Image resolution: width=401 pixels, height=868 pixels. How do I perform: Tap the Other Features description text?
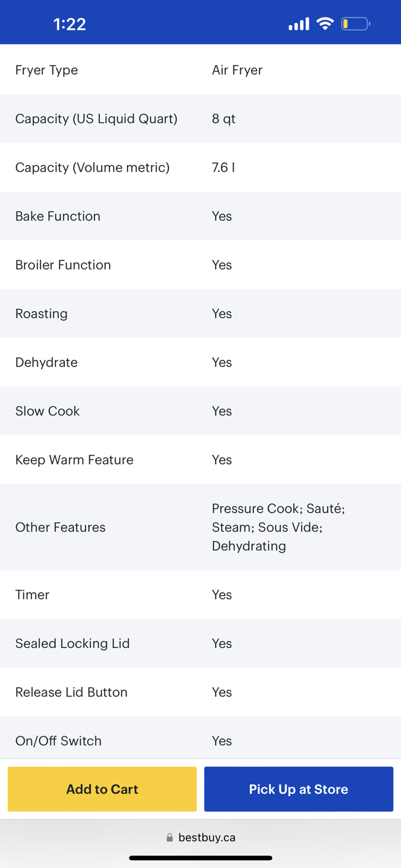coord(278,527)
